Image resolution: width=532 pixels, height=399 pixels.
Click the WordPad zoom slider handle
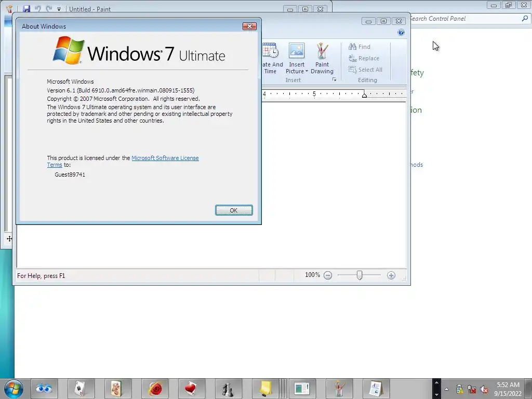360,275
